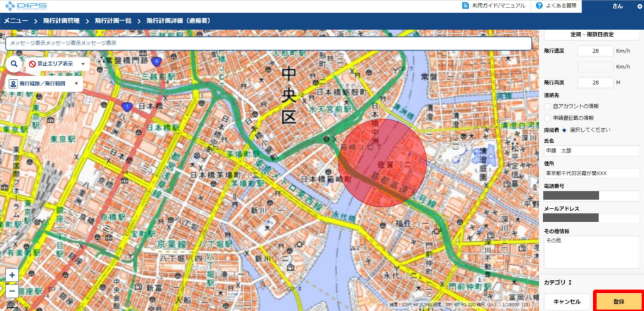This screenshot has width=644, height=311.
Task: Zoom out the map with minus button
Action: click(12, 291)
